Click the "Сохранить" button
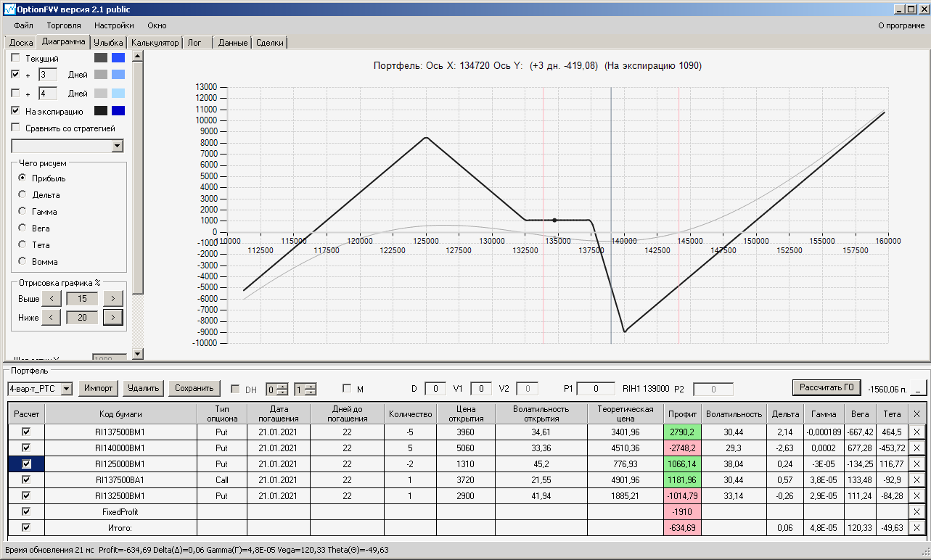This screenshot has width=931, height=560. pos(194,388)
